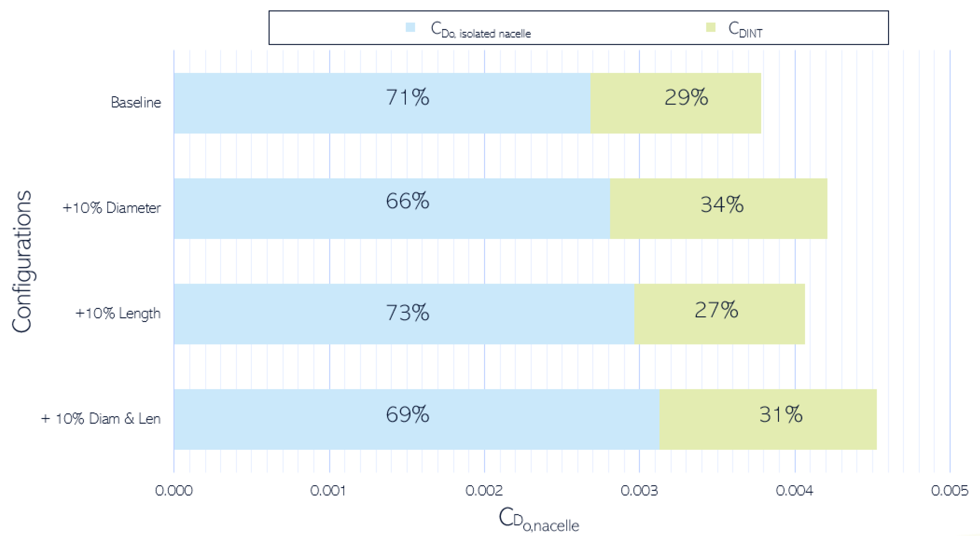
Task: Select the Configurations vertical axis title
Action: click(x=22, y=261)
